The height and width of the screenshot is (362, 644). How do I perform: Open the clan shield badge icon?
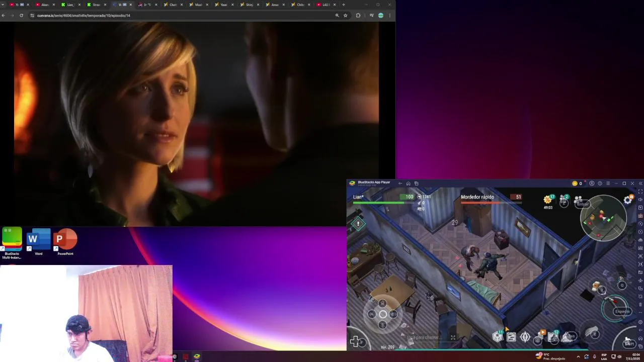coord(498,336)
